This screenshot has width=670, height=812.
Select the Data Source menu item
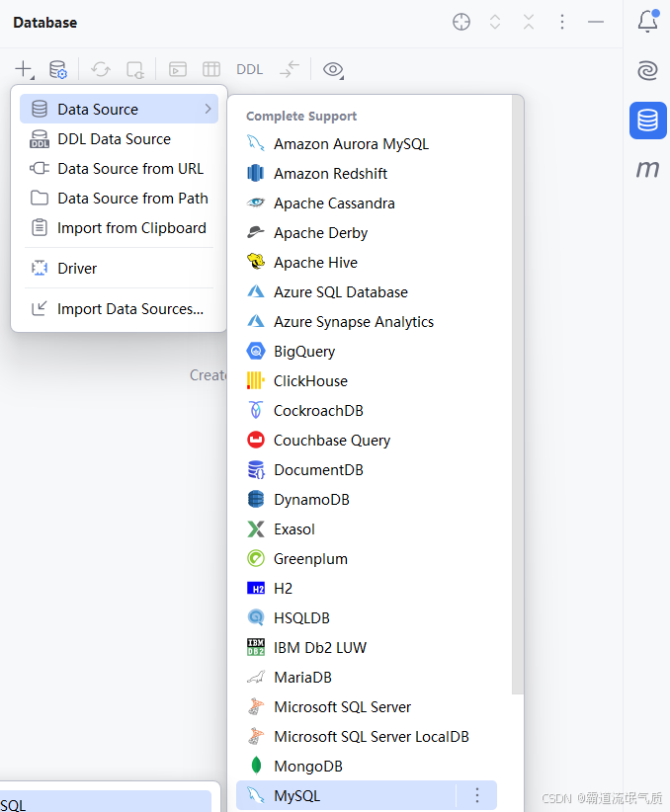point(119,110)
